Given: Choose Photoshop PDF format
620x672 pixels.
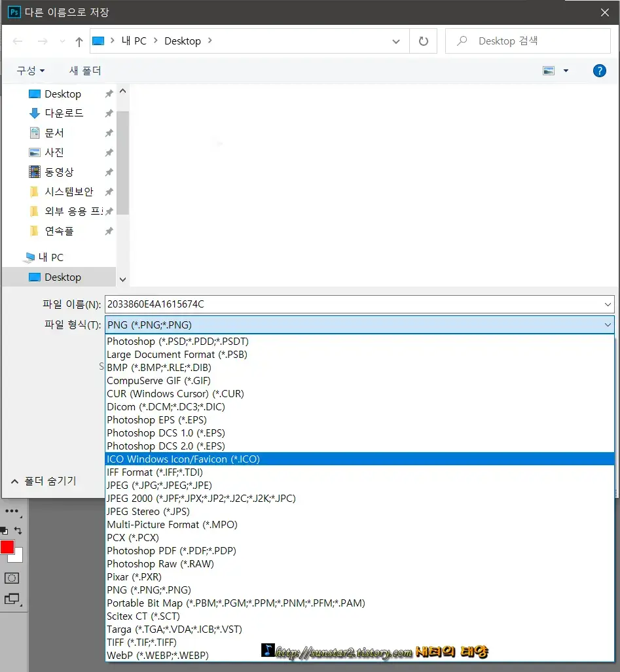Looking at the screenshot, I should click(x=359, y=551).
